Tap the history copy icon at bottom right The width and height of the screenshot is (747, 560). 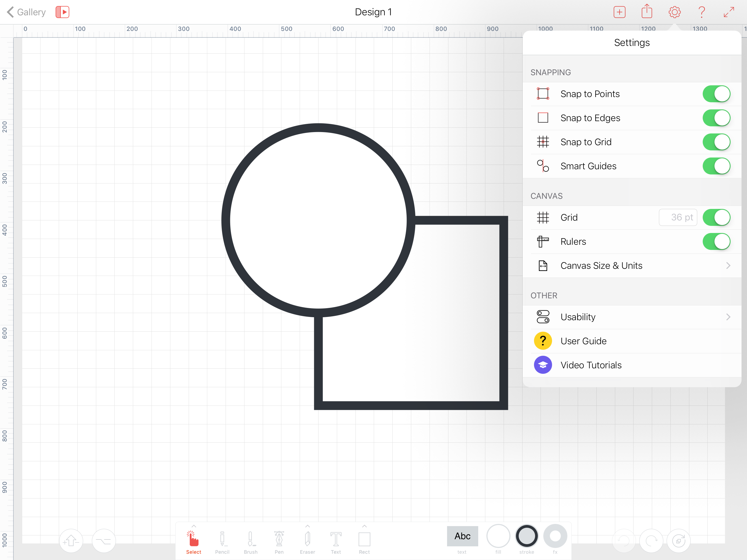678,541
